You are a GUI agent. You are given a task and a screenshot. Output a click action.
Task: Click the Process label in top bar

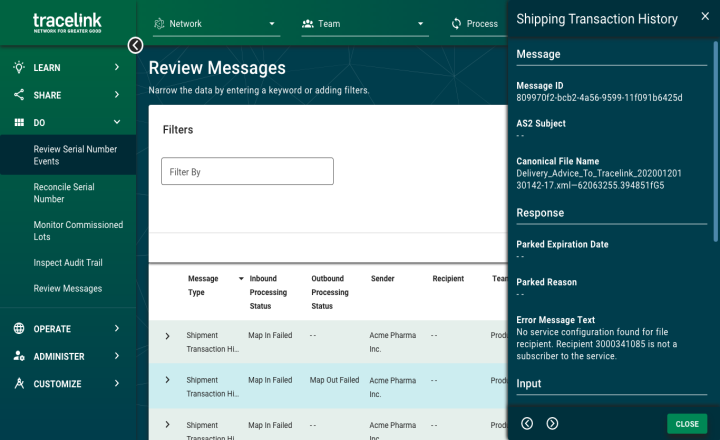[x=482, y=24]
